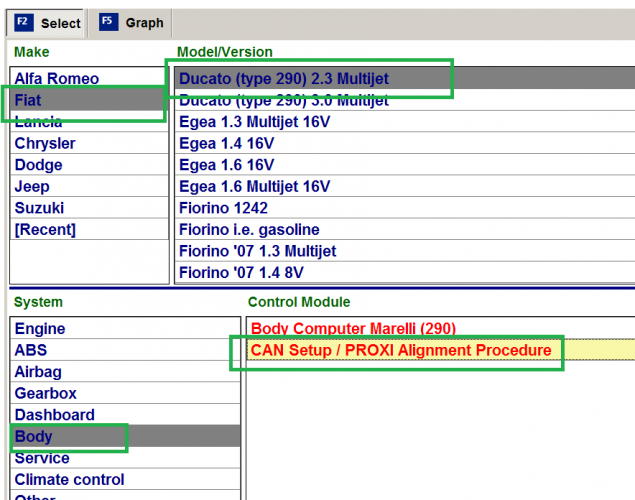This screenshot has height=500, width=635.
Task: Select Jeep in the Make list
Action: pyautogui.click(x=32, y=187)
